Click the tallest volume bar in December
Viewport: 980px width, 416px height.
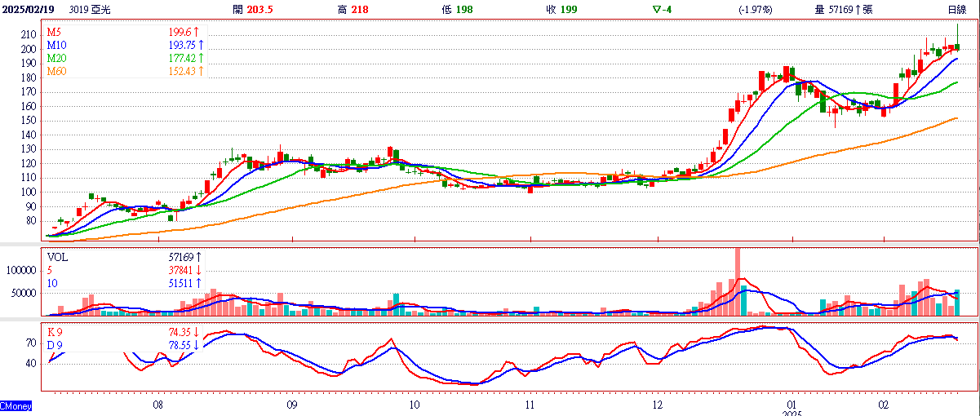click(738, 281)
